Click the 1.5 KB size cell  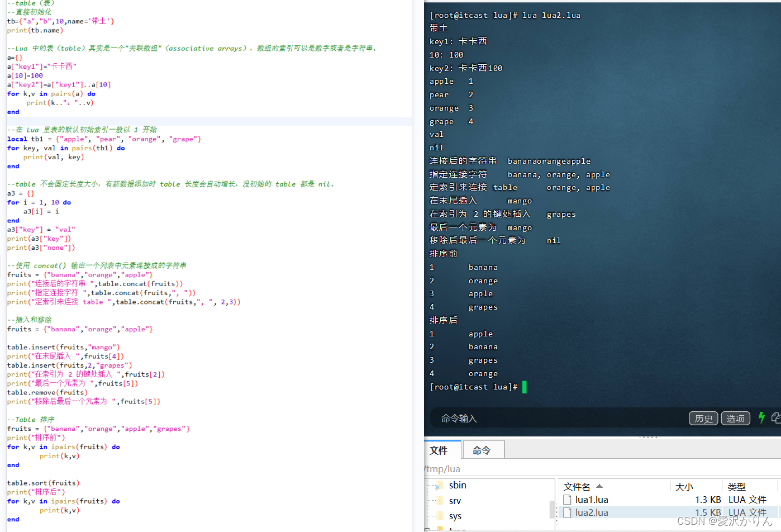pos(708,512)
